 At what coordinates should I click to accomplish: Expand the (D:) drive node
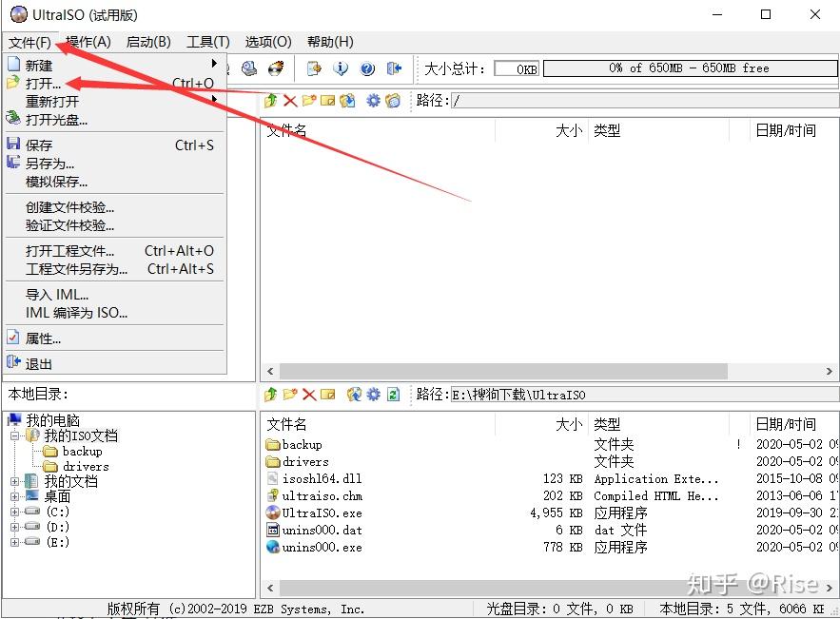(15, 527)
